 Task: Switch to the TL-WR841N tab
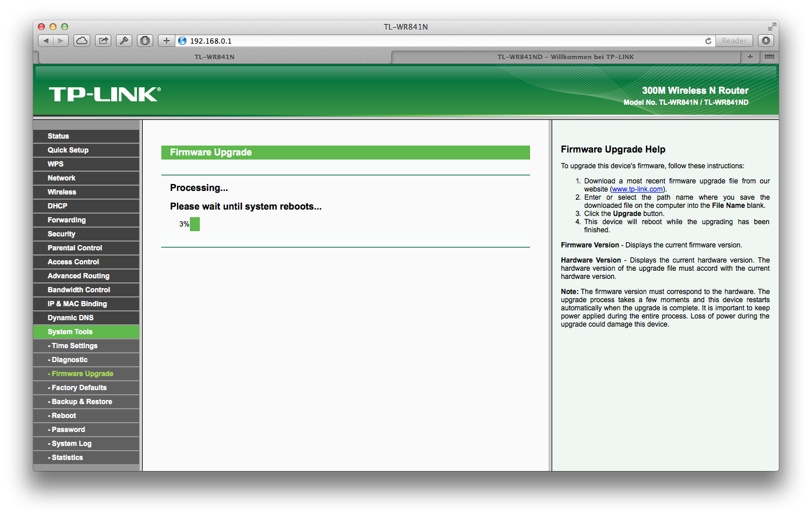tap(214, 57)
